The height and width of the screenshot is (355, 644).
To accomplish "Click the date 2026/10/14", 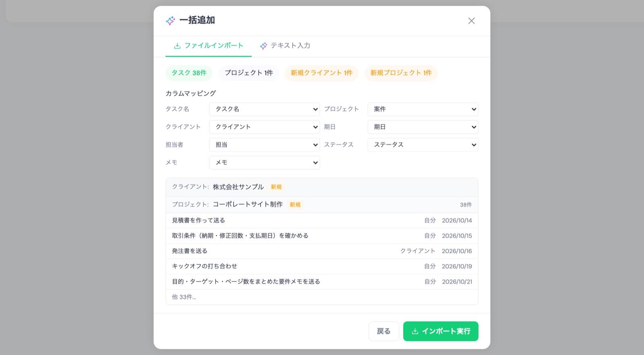I will (x=457, y=220).
